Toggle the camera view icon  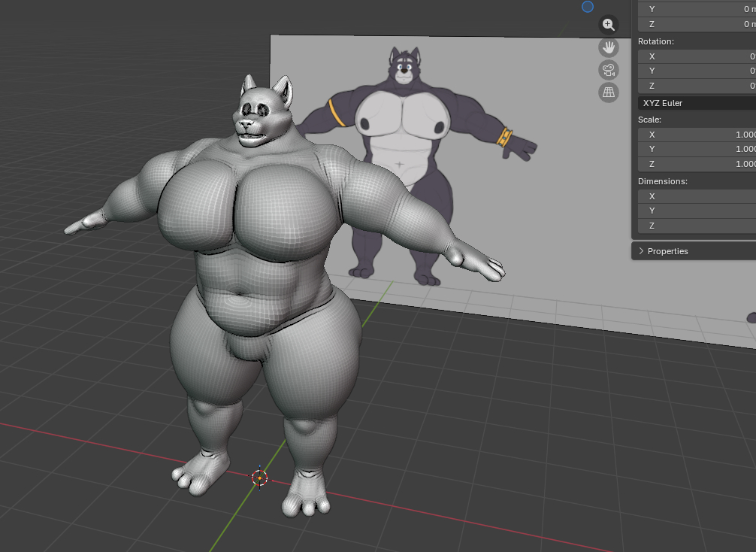click(608, 70)
